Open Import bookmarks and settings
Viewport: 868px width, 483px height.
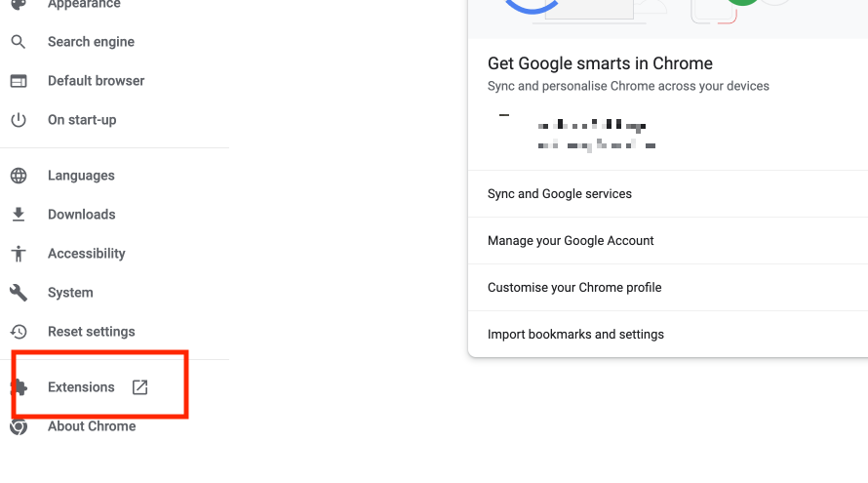pos(668,334)
